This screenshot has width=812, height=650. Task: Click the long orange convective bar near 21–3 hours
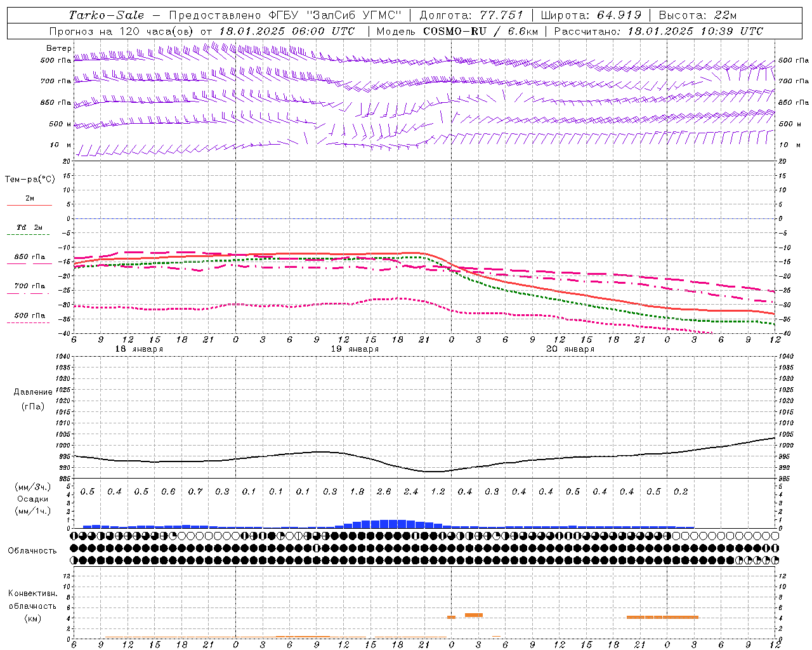click(x=662, y=617)
